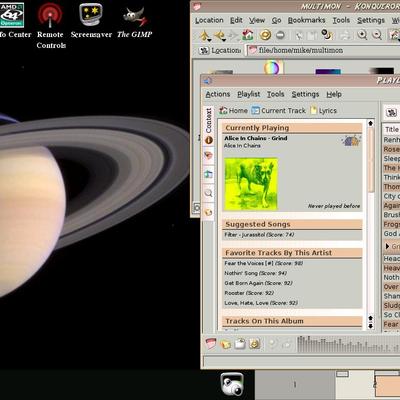Switch to the Home context tab

click(x=233, y=110)
